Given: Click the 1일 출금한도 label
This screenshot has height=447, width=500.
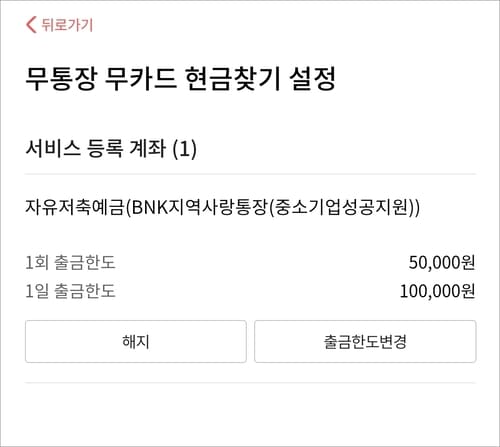Looking at the screenshot, I should pos(70,291).
